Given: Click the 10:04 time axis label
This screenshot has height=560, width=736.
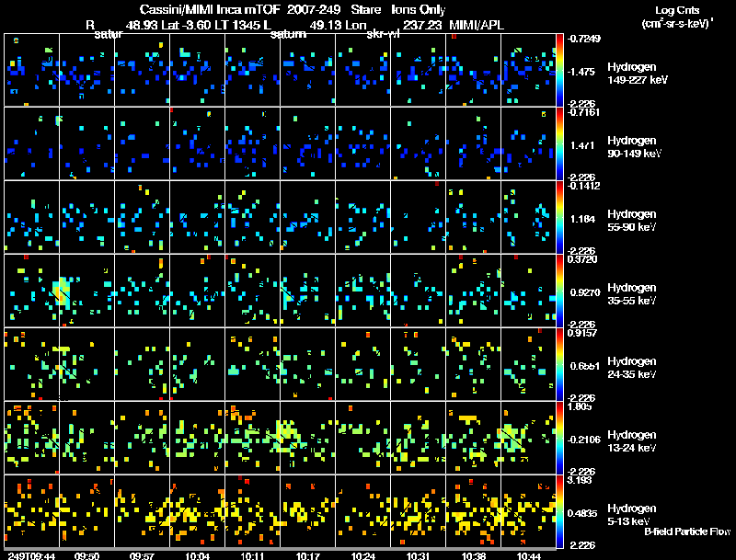Looking at the screenshot, I should point(197,556).
